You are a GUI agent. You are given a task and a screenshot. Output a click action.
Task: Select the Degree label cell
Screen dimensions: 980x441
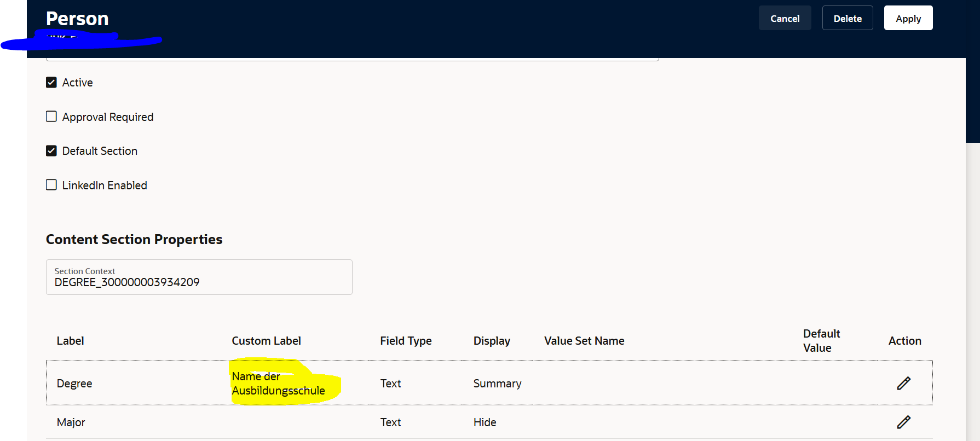pyautogui.click(x=74, y=384)
